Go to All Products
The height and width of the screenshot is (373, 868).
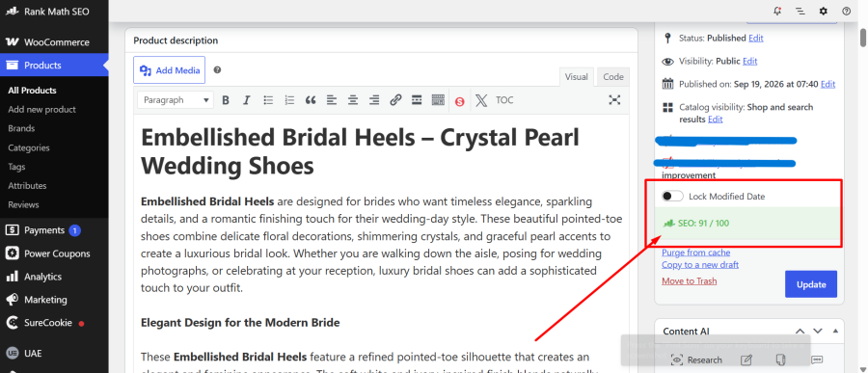(x=32, y=91)
